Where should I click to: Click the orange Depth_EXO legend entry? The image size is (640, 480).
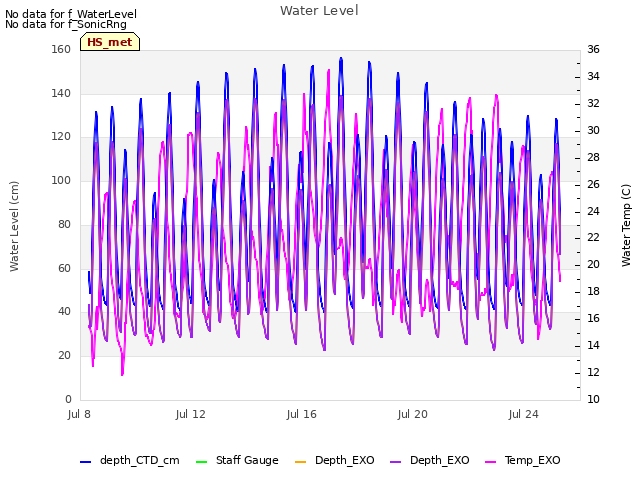334,460
